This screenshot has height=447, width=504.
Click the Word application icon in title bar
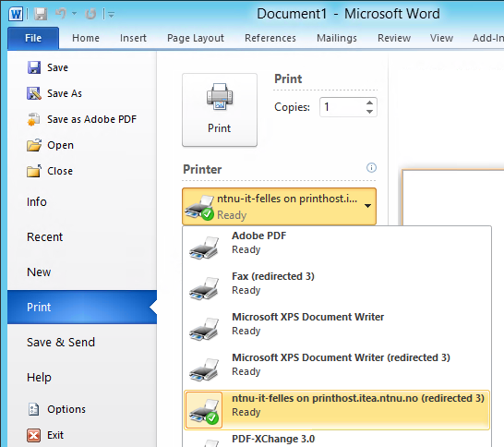pyautogui.click(x=16, y=14)
